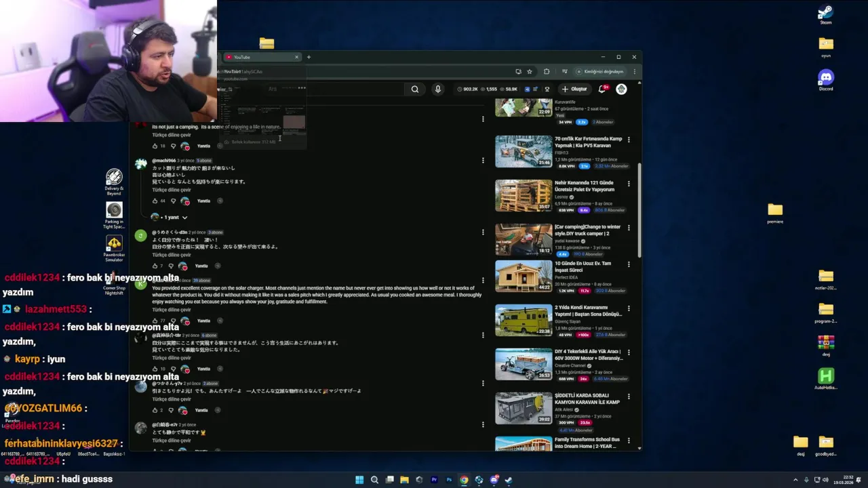Open the goodbyed desktop folder

point(825,445)
